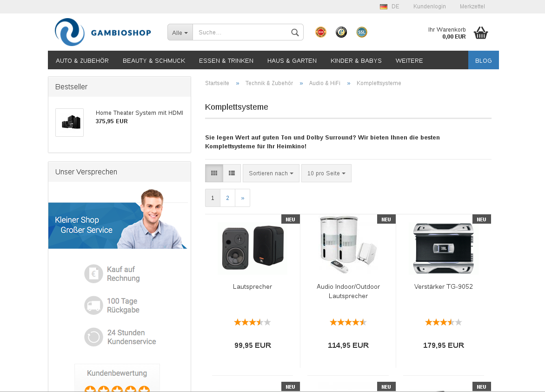Click the GambioShop logo
The image size is (545, 392).
(103, 32)
